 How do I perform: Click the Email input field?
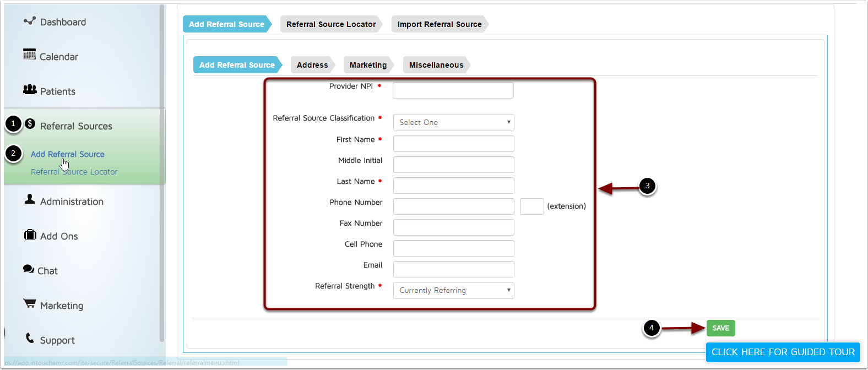(453, 269)
